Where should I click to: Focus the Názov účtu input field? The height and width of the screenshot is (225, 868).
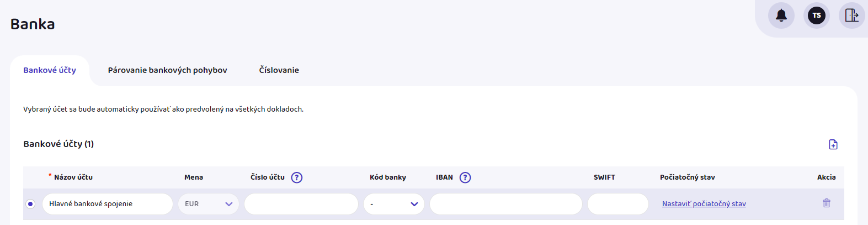(108, 204)
